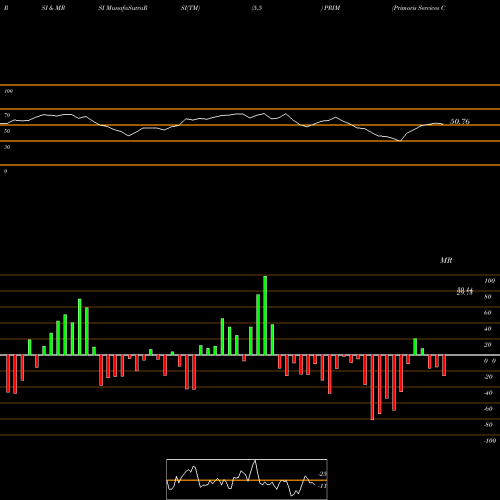
Task: Click the MR axis label 80
Action: click(488, 297)
